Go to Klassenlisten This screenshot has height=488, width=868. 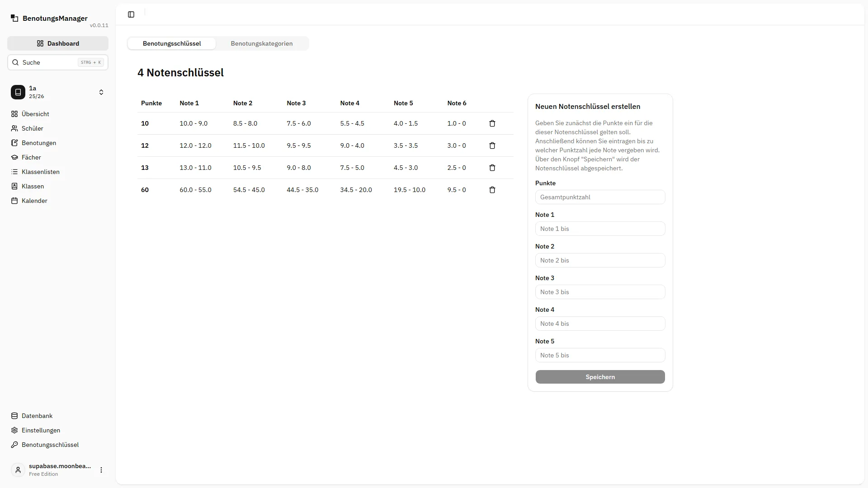point(58,172)
